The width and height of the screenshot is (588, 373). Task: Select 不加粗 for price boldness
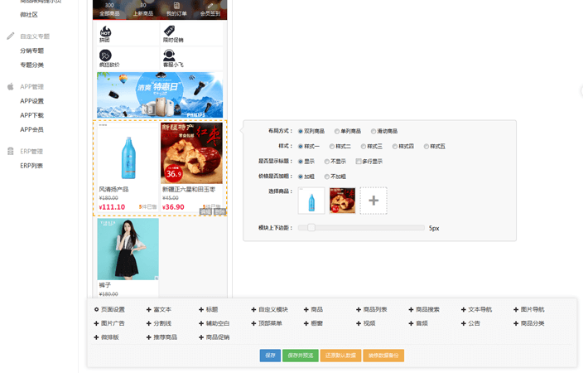327,177
